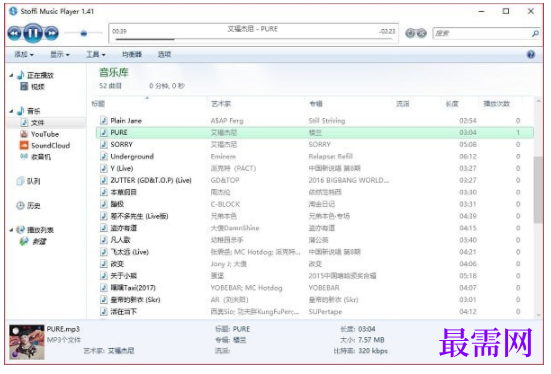Image resolution: width=551 pixels, height=374 pixels.
Task: Open Radio (收音机) in sidebar
Action: click(41, 157)
